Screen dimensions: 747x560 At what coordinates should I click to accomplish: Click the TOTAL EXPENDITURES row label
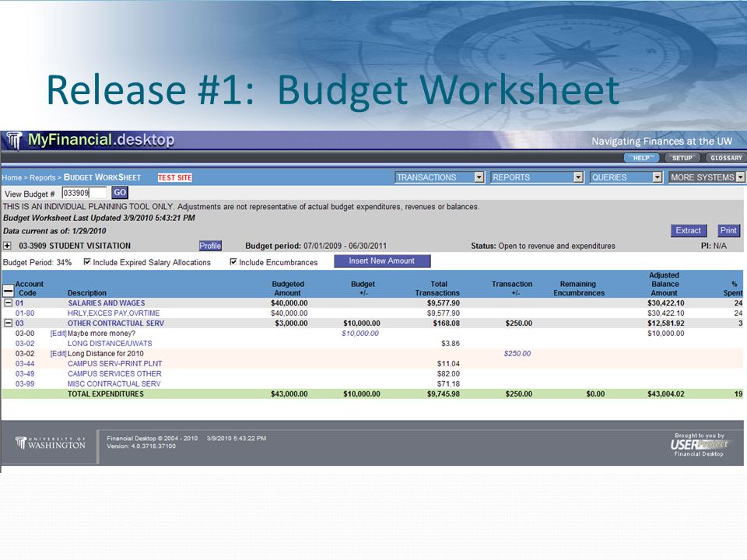click(105, 394)
